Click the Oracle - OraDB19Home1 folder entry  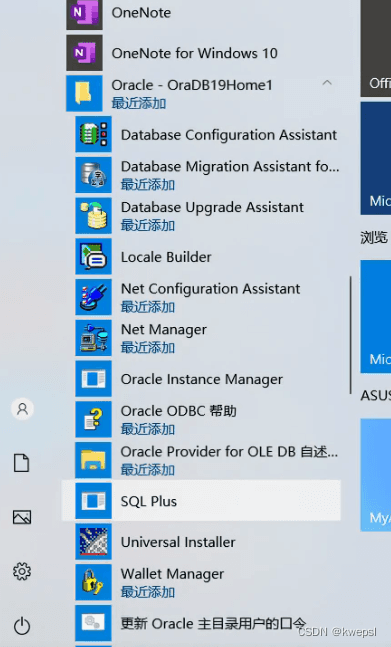(x=203, y=94)
